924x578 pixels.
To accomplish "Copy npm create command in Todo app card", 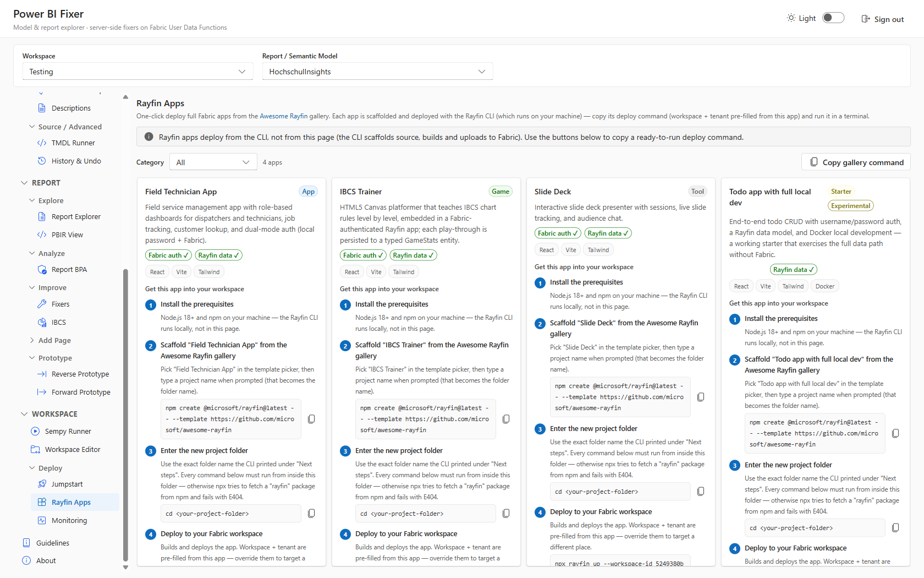I will tap(895, 434).
